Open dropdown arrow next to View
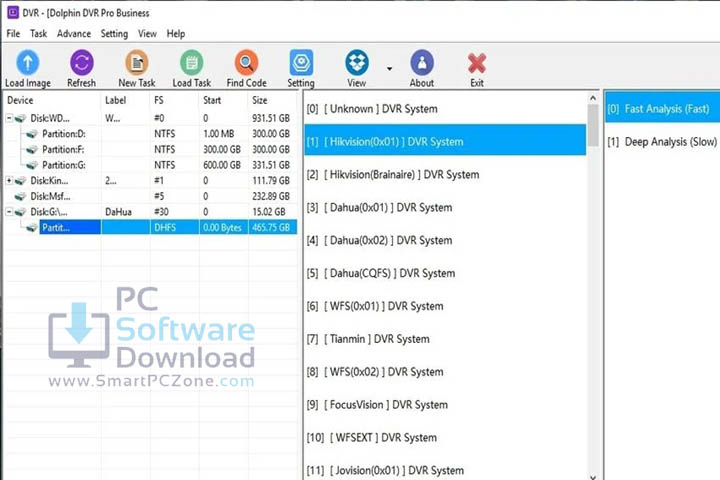The image size is (720, 480). tap(389, 69)
